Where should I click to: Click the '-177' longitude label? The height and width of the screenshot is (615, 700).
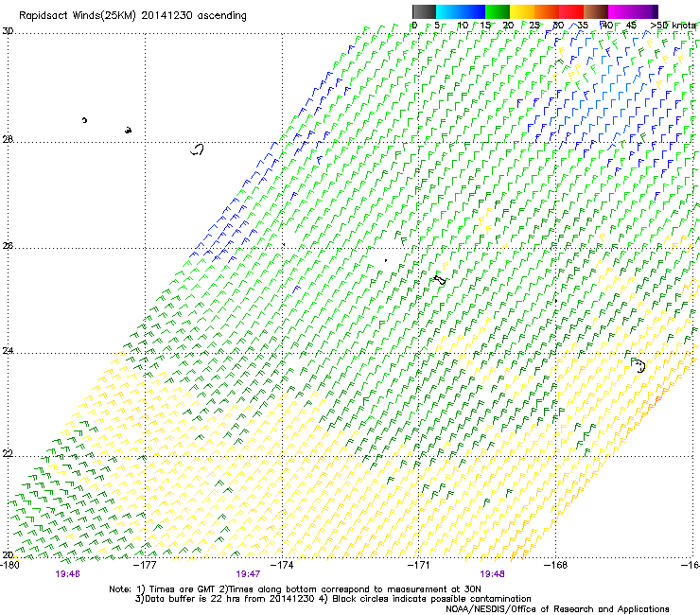[146, 565]
